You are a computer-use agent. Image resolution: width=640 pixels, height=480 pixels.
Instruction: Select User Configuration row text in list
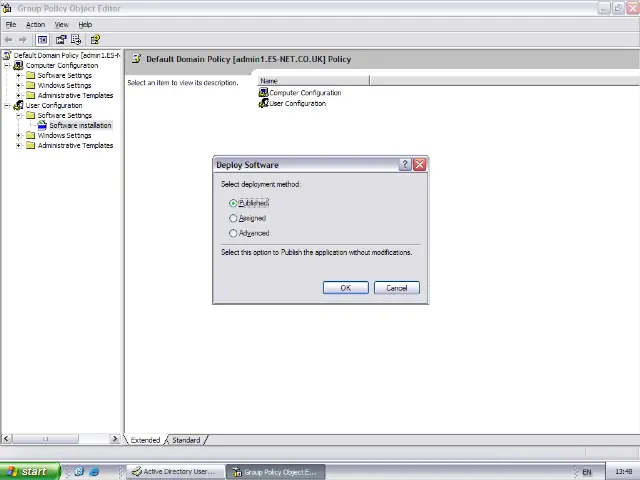click(298, 103)
